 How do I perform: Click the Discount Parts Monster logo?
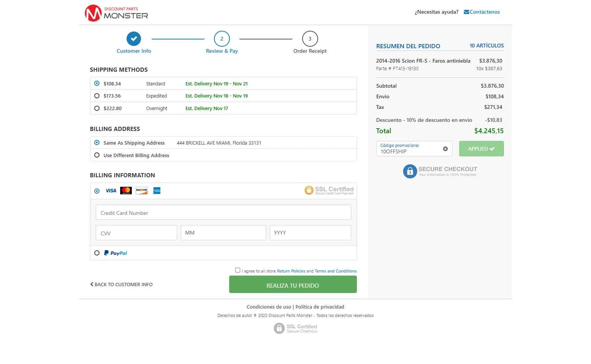coord(116,13)
